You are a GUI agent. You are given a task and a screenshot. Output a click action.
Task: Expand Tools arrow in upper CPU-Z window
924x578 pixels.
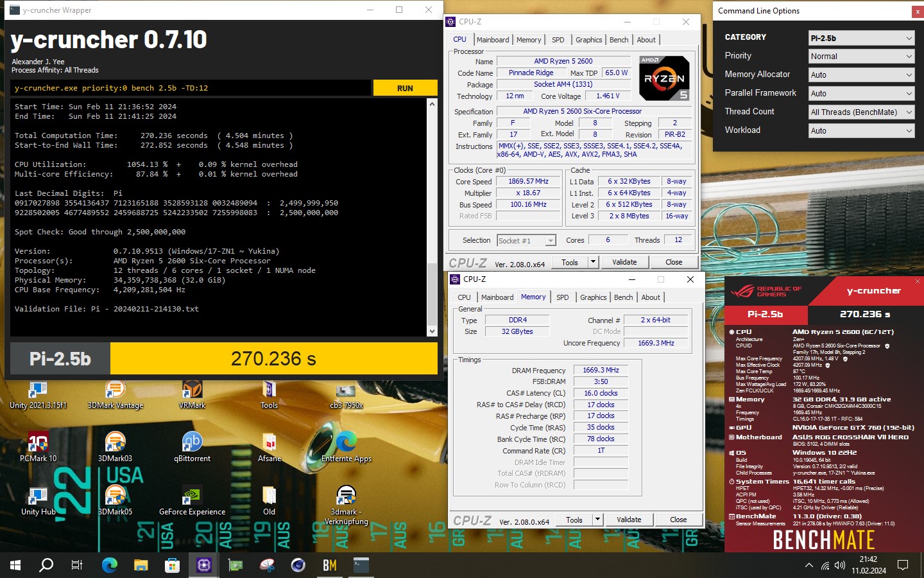click(594, 262)
